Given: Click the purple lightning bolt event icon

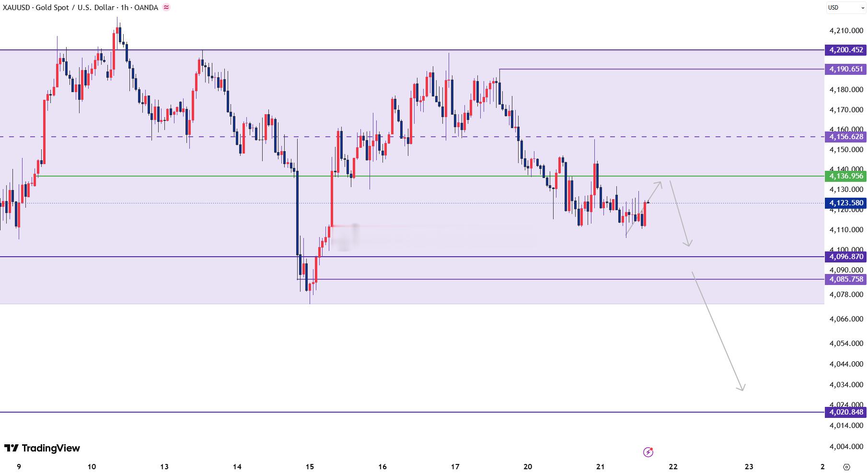Looking at the screenshot, I should click(x=648, y=451).
